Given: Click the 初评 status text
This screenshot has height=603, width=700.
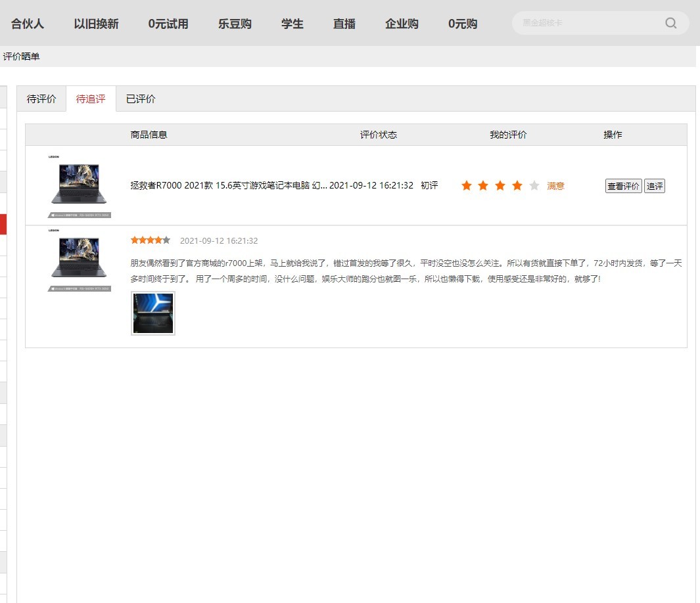Looking at the screenshot, I should pyautogui.click(x=429, y=185).
